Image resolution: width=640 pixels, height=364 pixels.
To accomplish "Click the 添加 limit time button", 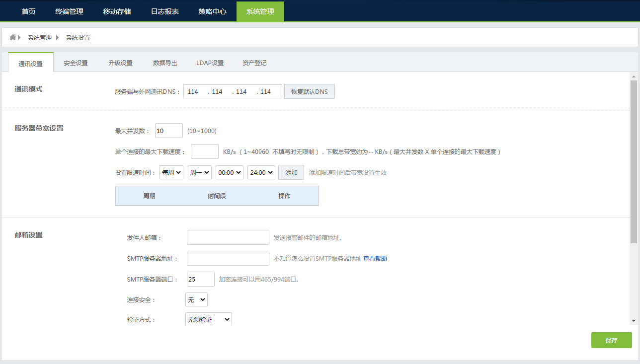I will coord(291,172).
